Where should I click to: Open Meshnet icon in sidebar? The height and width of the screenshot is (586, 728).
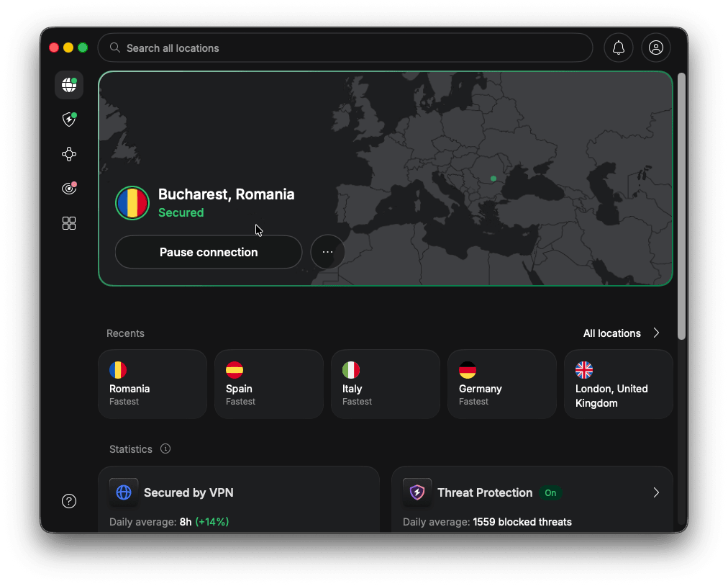tap(69, 154)
